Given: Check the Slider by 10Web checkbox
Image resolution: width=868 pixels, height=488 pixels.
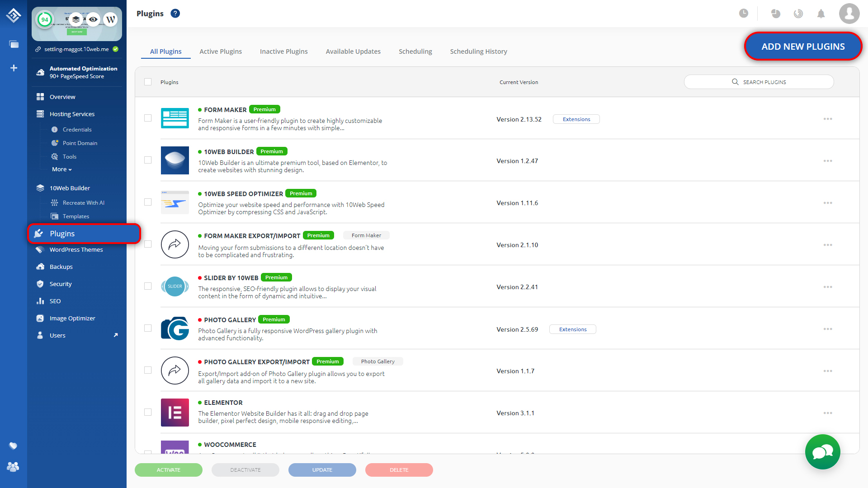Looking at the screenshot, I should click(x=148, y=286).
